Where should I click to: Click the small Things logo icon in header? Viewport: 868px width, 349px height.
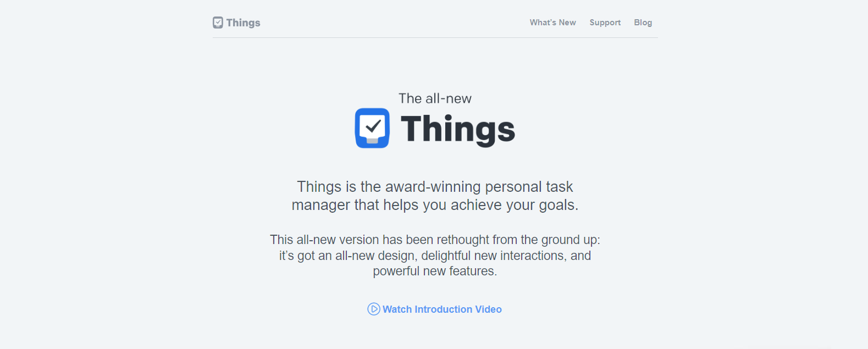pyautogui.click(x=218, y=23)
